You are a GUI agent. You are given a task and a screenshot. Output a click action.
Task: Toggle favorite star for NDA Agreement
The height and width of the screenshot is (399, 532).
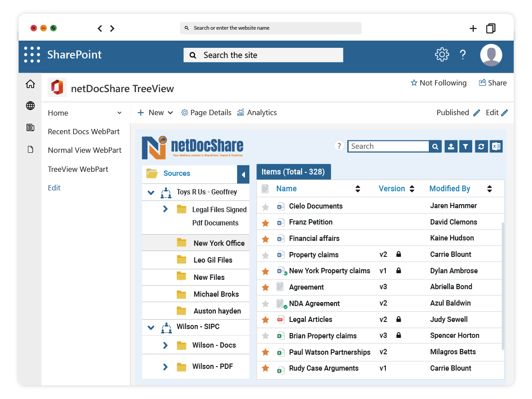(265, 304)
